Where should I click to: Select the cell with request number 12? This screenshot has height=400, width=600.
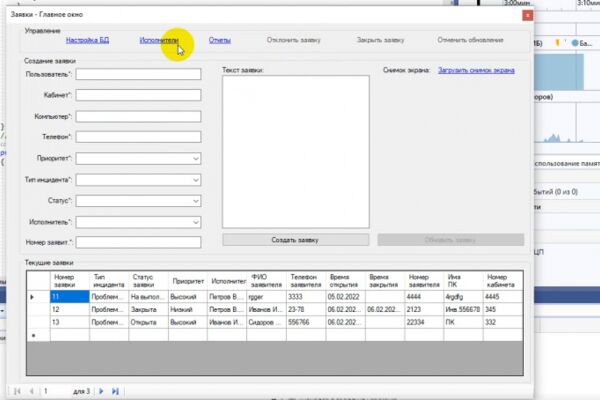click(70, 309)
